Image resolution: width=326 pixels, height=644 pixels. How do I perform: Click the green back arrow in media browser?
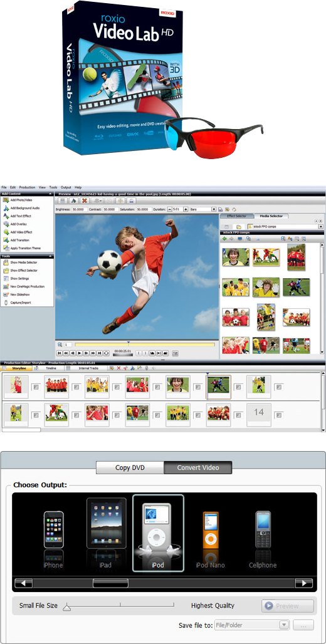point(224,238)
